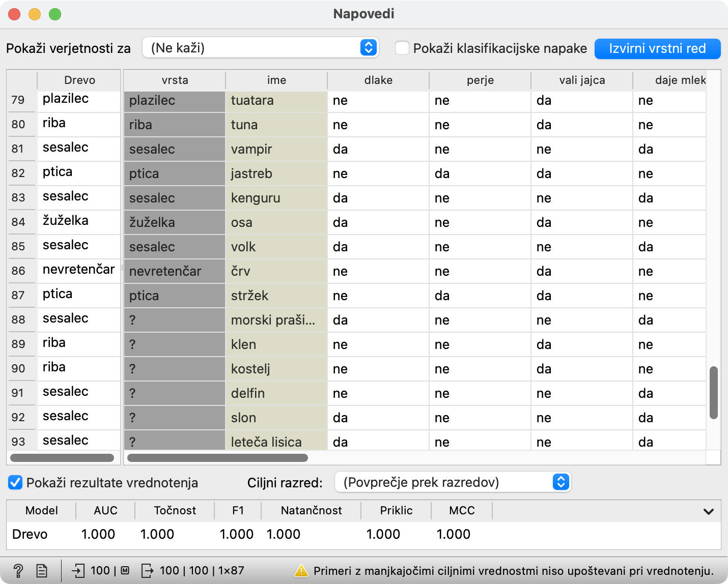Click the small model M icon
The height and width of the screenshot is (584, 728).
point(125,571)
